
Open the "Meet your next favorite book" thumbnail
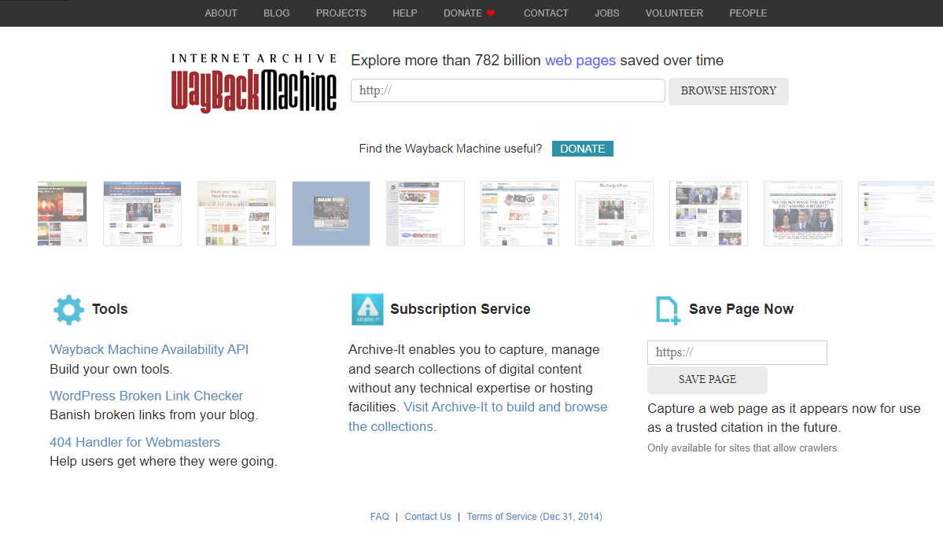click(x=237, y=213)
